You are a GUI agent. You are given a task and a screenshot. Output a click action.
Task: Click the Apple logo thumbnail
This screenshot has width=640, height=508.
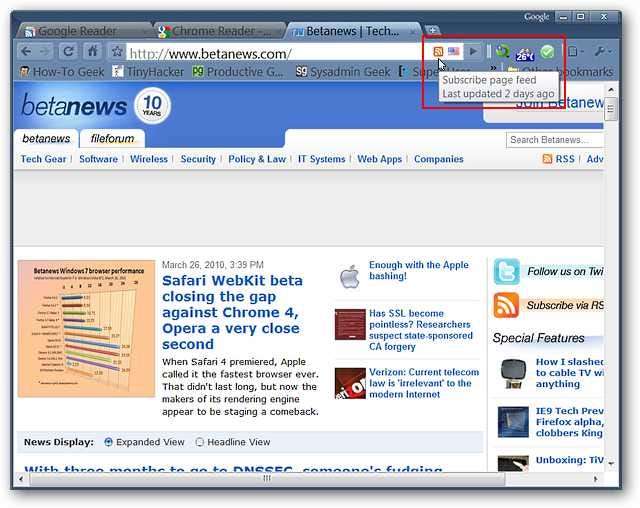point(350,276)
